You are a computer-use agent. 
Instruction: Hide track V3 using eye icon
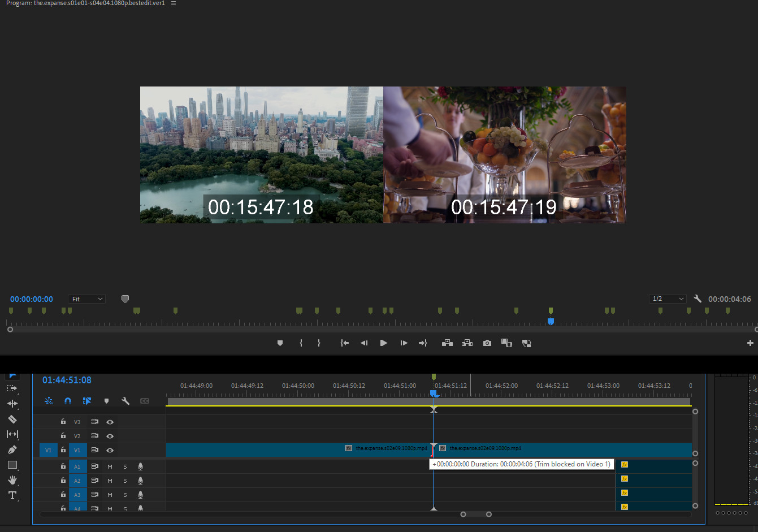click(x=110, y=422)
